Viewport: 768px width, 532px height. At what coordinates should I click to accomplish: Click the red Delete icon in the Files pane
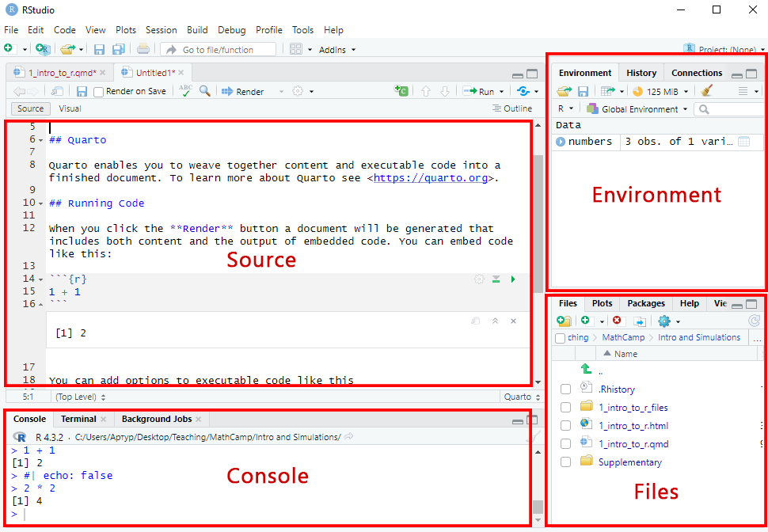tap(617, 321)
